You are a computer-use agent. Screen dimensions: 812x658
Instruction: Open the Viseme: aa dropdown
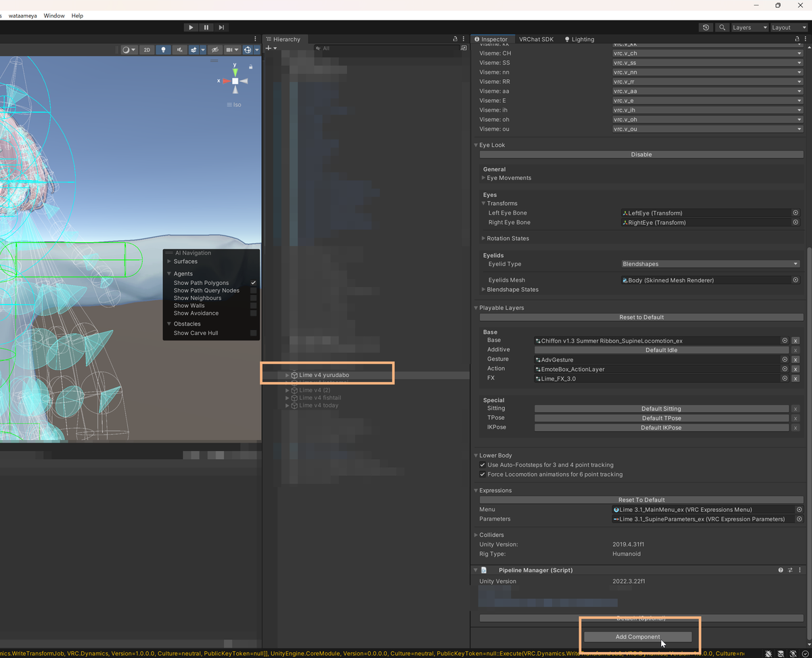708,91
